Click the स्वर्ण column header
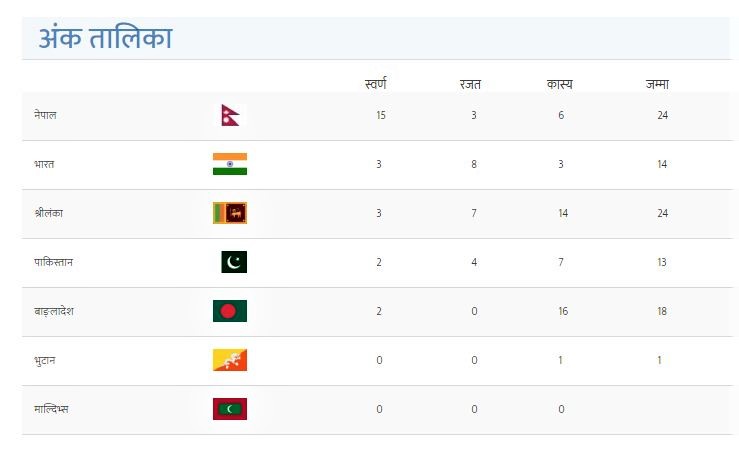This screenshot has width=739, height=460. coord(376,84)
